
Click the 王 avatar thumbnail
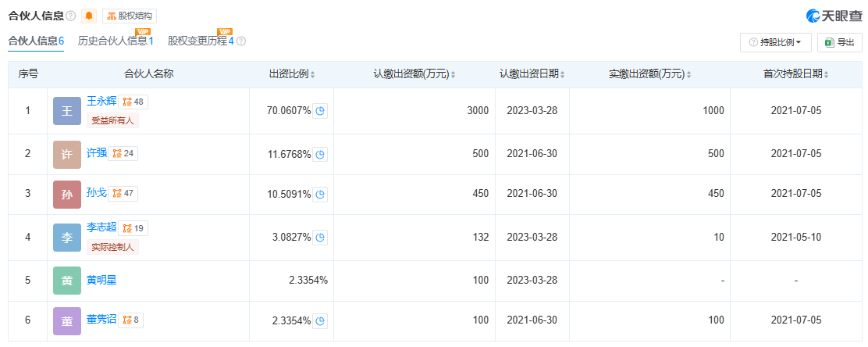click(x=67, y=111)
